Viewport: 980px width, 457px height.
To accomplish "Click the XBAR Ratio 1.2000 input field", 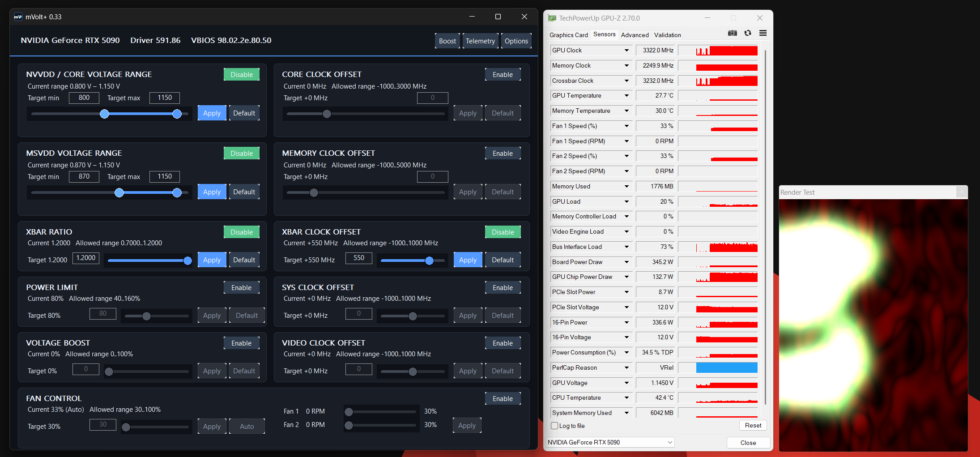I will pyautogui.click(x=86, y=258).
